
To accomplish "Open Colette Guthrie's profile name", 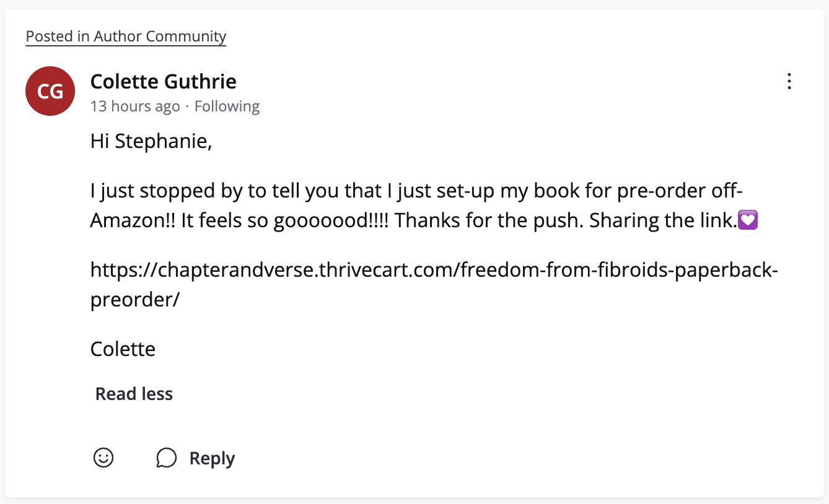I will [163, 81].
